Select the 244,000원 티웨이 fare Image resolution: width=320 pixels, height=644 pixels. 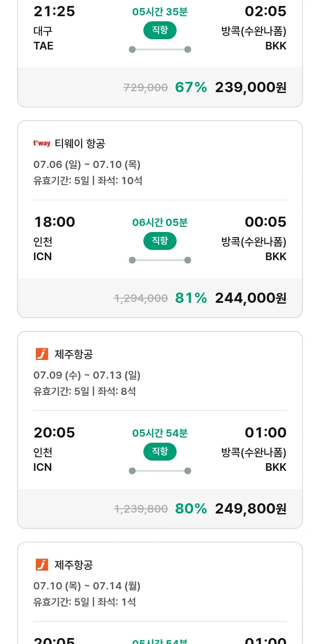(250, 298)
